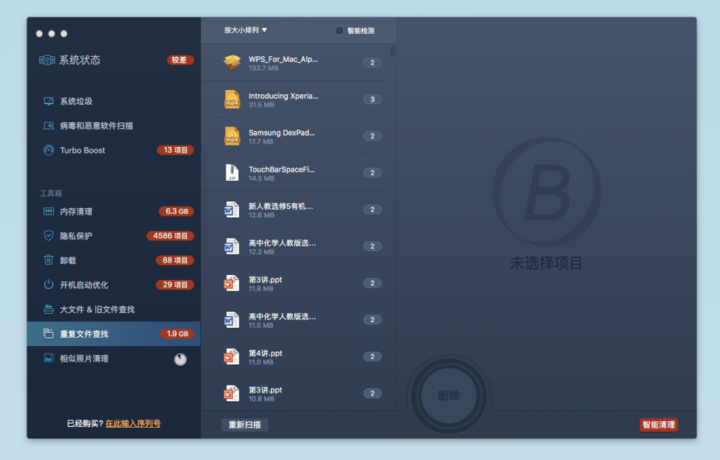Click the 开机启动优化 power icon
This screenshot has height=460, width=720.
pos(48,285)
